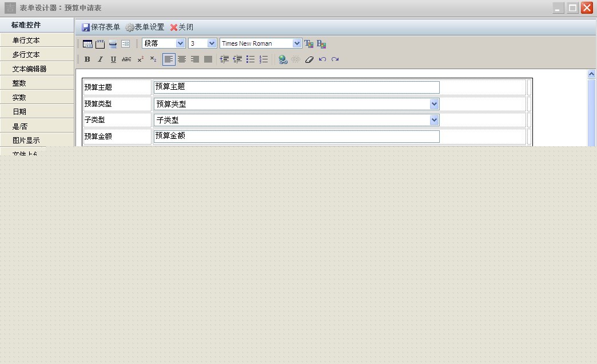Click 保存表单 to save the form
This screenshot has width=597, height=364.
[101, 27]
